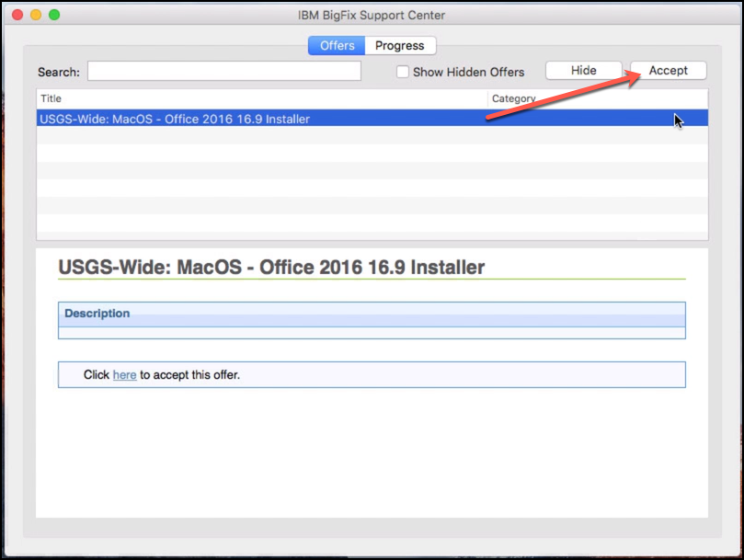Enable the Show Hidden Offers checkbox
Screen dimensions: 744x560
[403, 72]
